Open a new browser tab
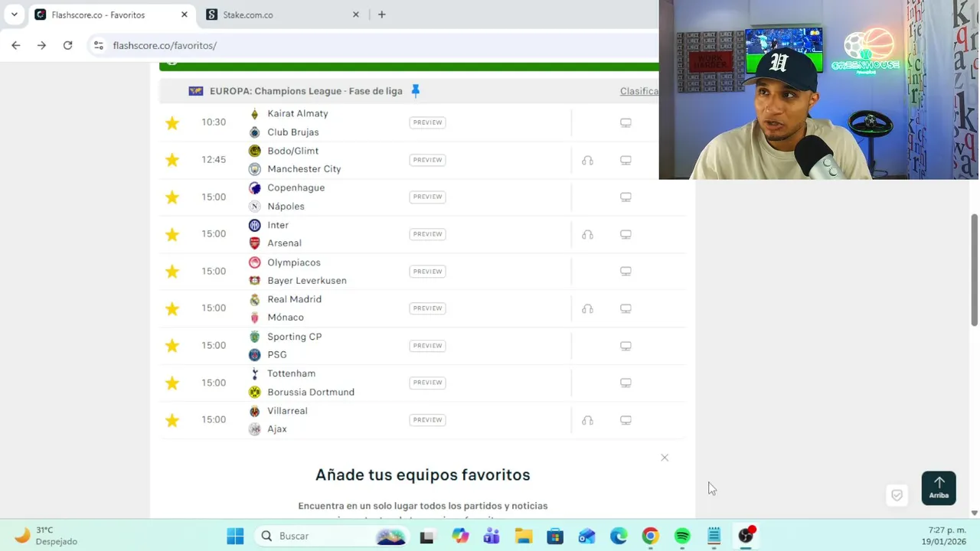This screenshot has height=551, width=980. pyautogui.click(x=381, y=15)
